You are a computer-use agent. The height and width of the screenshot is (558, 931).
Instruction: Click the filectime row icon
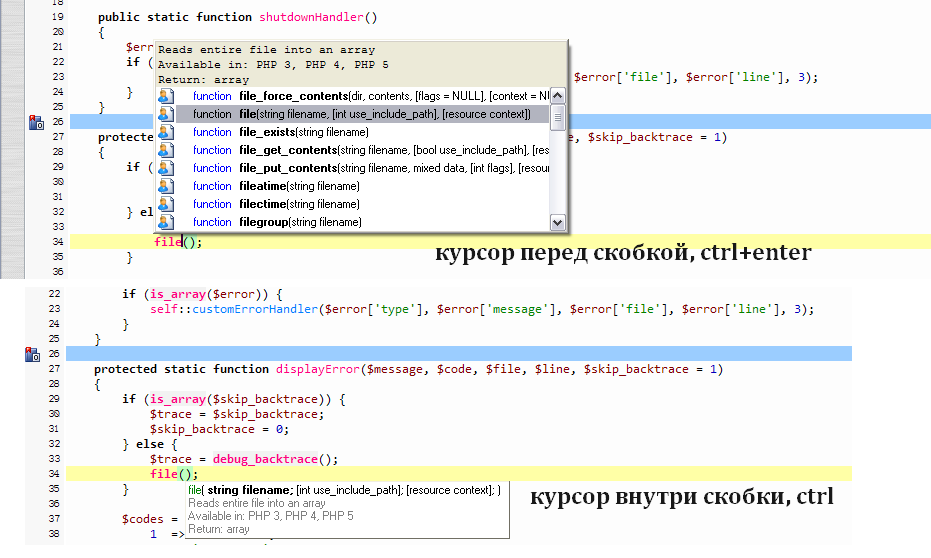pyautogui.click(x=166, y=204)
